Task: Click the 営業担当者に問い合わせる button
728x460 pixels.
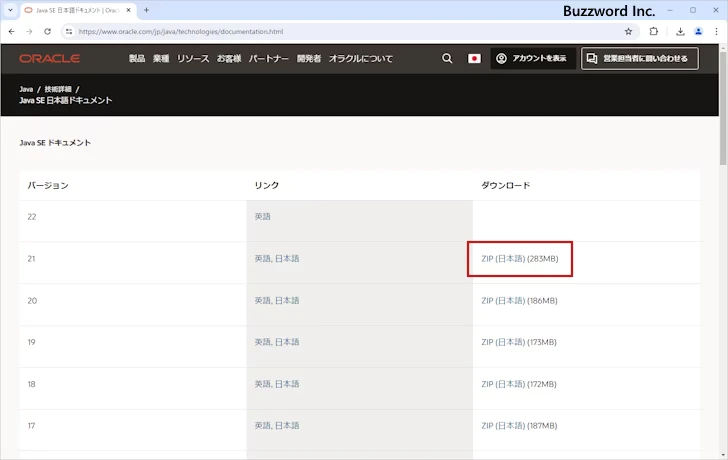Action: (x=640, y=58)
